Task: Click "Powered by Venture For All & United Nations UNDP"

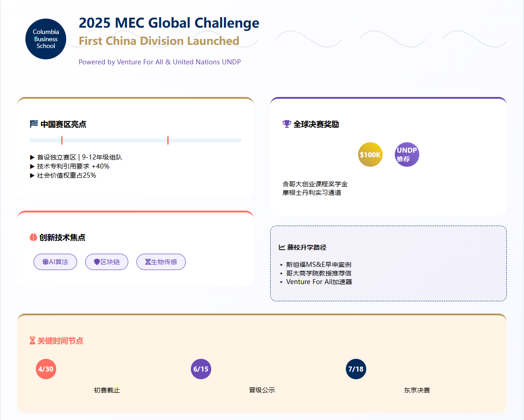Action: 160,62
